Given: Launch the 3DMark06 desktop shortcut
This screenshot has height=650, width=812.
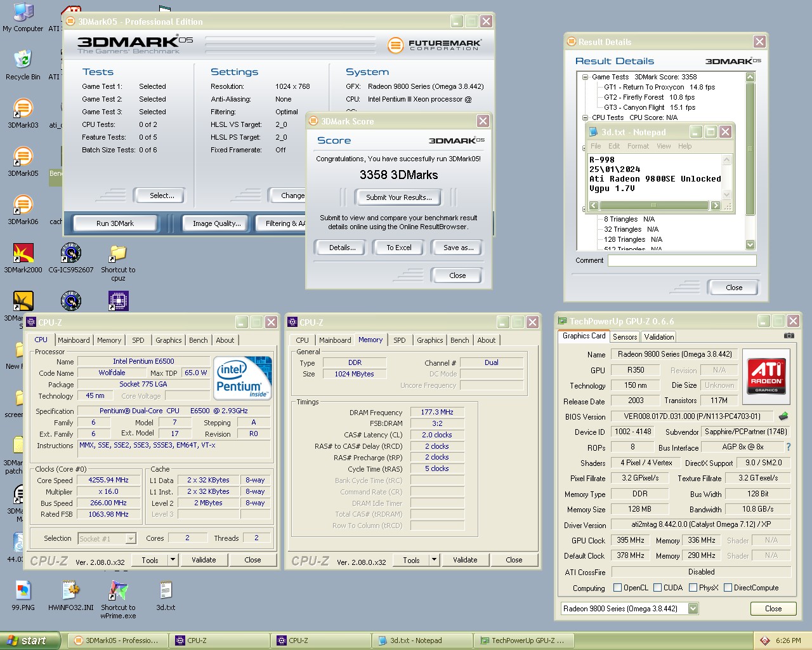Looking at the screenshot, I should 23,209.
